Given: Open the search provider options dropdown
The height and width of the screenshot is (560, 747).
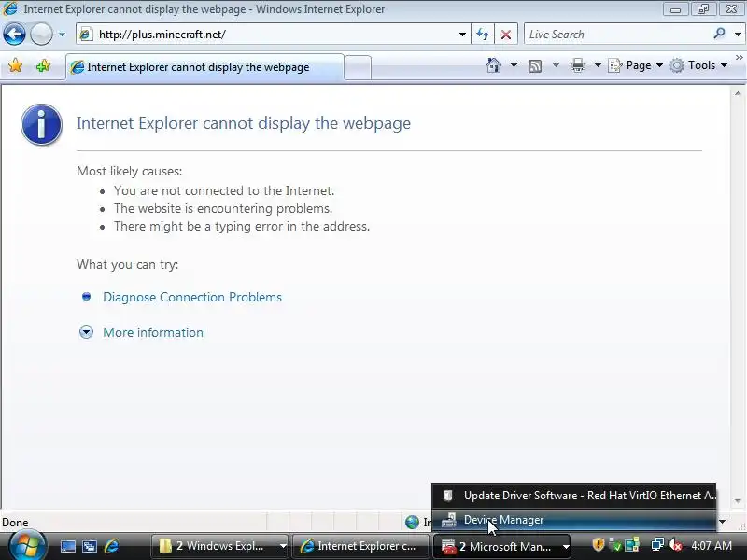Looking at the screenshot, I should (738, 35).
